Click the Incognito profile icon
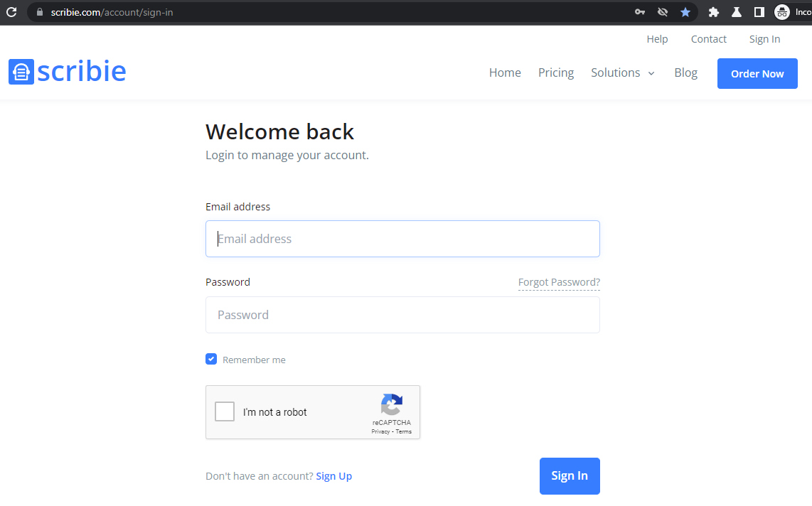812x506 pixels. point(782,12)
